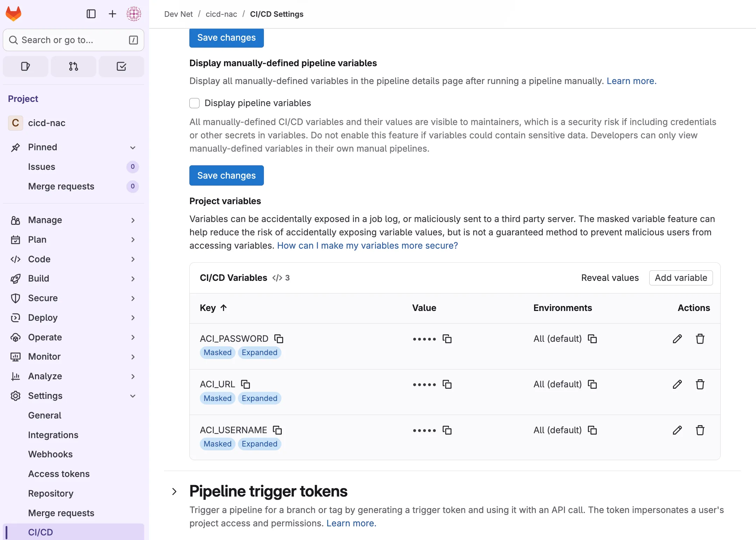Open the user avatar menu
756x540 pixels.
pyautogui.click(x=134, y=14)
